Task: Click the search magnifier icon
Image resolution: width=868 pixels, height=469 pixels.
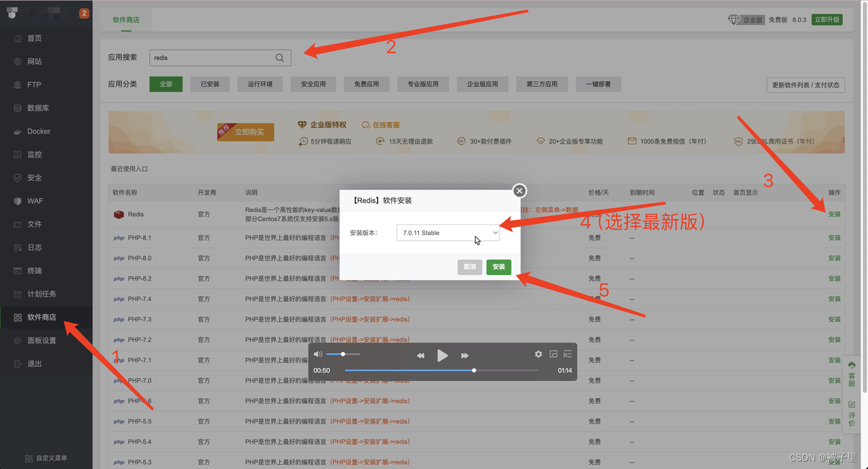Action: pyautogui.click(x=279, y=58)
